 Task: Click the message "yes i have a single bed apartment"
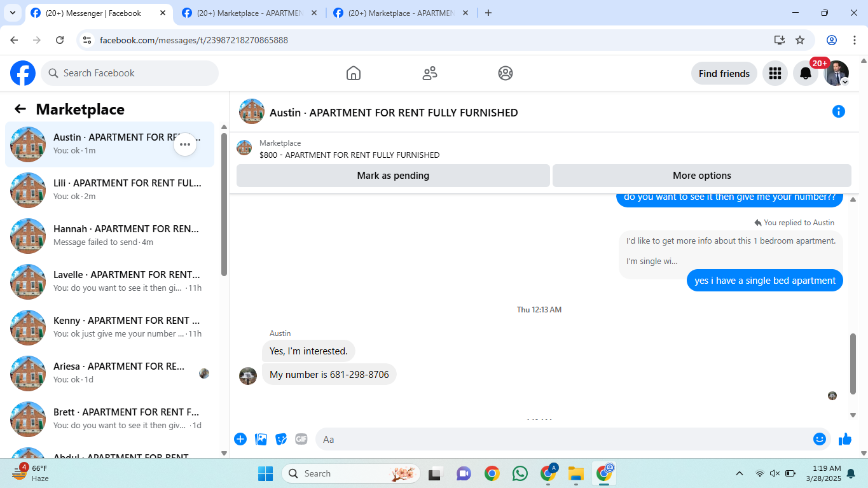click(765, 281)
